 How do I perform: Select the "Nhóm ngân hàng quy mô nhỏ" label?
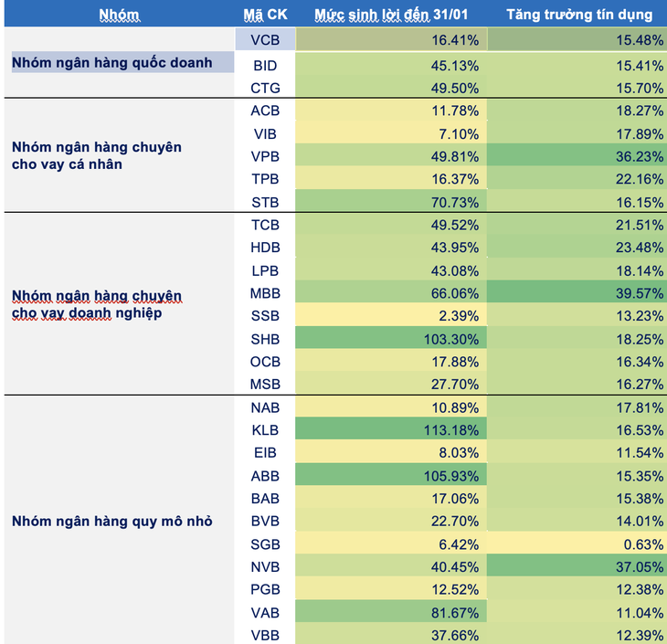click(x=111, y=521)
